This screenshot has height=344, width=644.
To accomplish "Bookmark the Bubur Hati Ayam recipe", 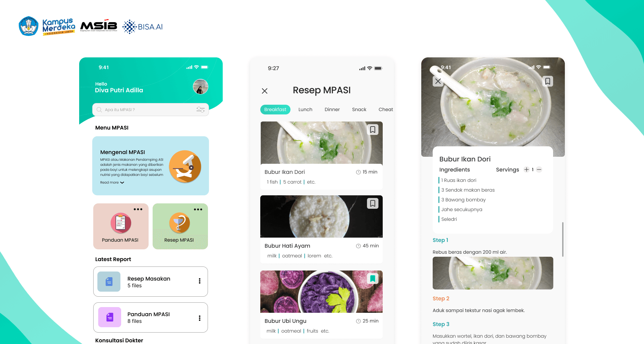I will tap(373, 203).
